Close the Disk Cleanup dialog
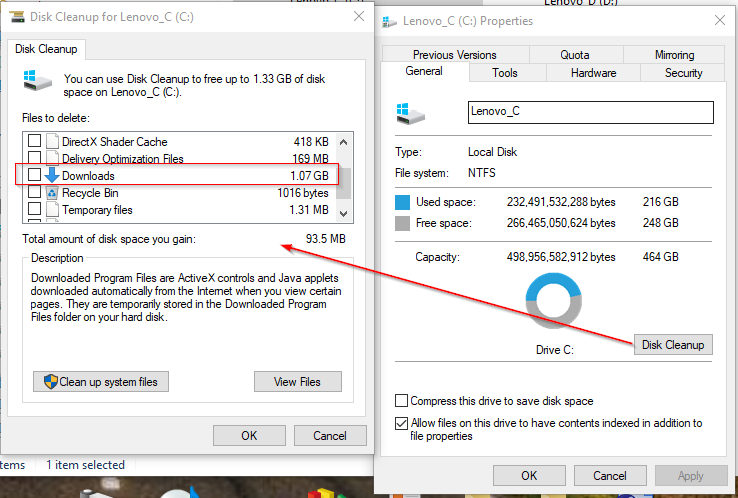Viewport: 738px width, 498px height. click(359, 16)
